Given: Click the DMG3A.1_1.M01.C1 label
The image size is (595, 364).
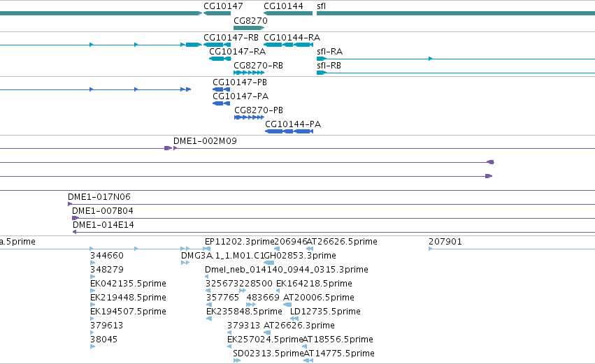Looking at the screenshot, I should 222,256.
